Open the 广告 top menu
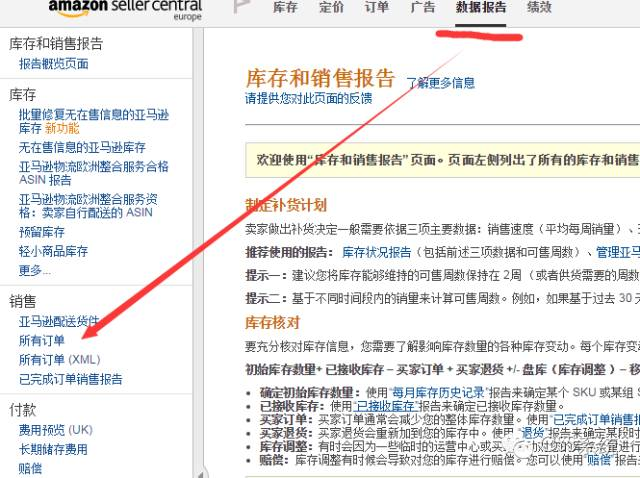This screenshot has height=478, width=640. tap(423, 7)
